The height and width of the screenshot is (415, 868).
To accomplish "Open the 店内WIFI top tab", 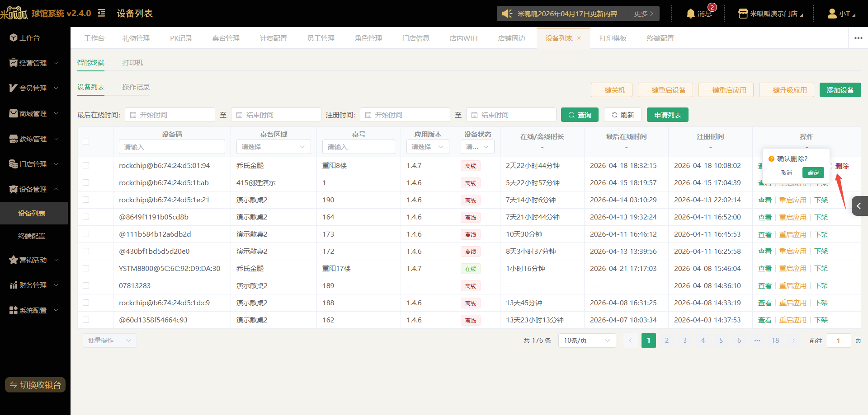I will click(x=463, y=38).
